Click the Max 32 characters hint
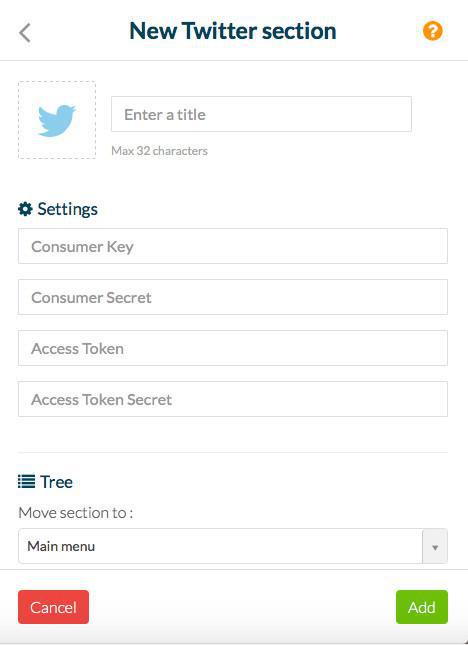 [x=159, y=151]
